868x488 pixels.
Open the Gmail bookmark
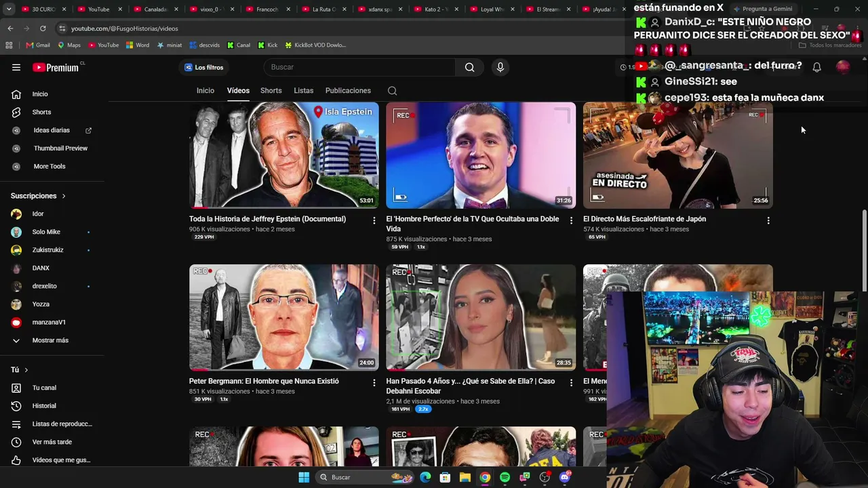[38, 45]
